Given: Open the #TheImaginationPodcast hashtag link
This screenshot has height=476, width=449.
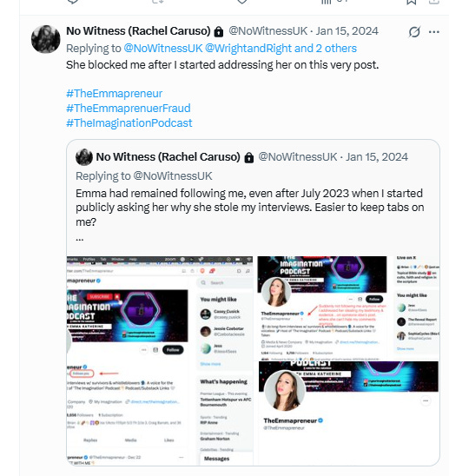Looking at the screenshot, I should click(x=129, y=123).
